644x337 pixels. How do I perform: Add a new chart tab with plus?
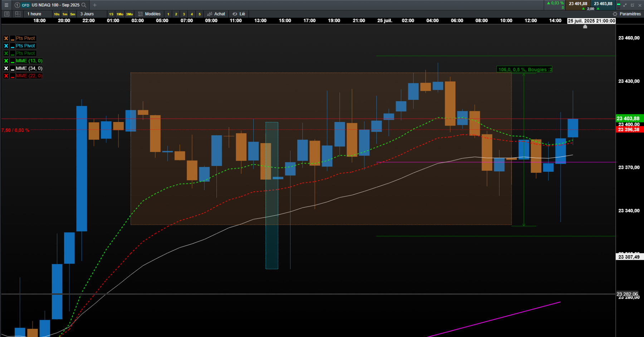(95, 5)
